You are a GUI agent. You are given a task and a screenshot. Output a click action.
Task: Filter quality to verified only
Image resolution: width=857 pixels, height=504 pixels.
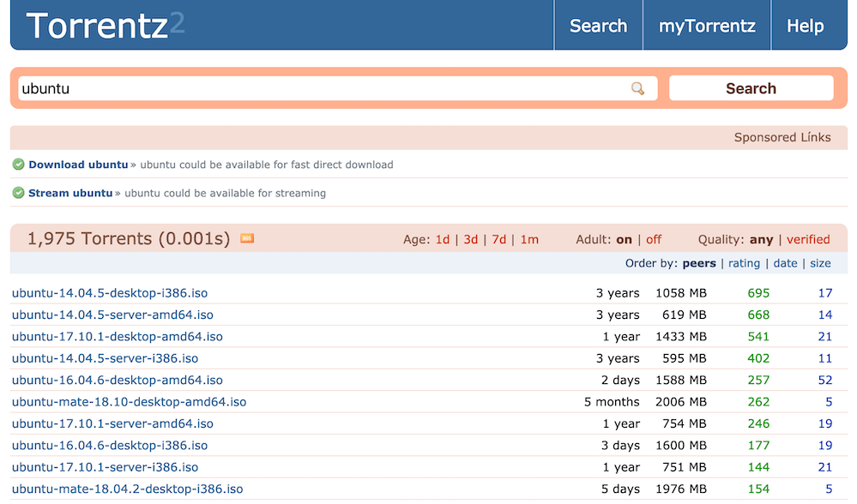coord(808,240)
